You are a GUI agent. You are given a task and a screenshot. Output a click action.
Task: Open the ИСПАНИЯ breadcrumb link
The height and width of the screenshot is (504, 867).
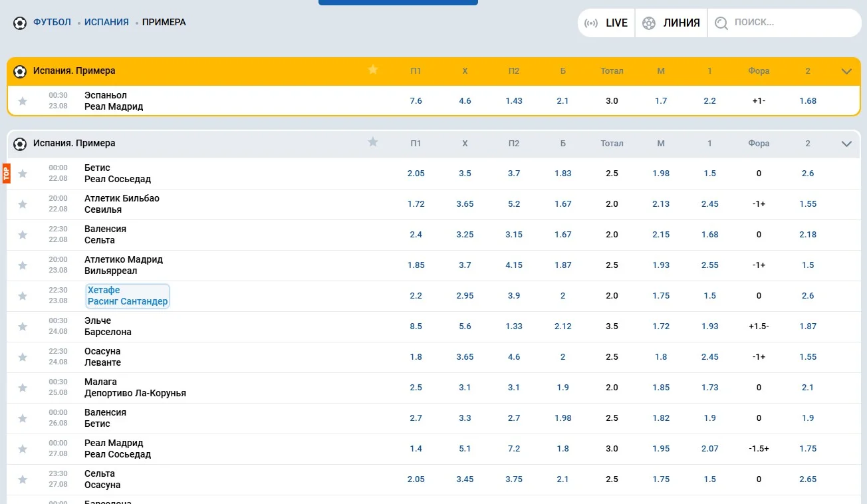pyautogui.click(x=106, y=23)
